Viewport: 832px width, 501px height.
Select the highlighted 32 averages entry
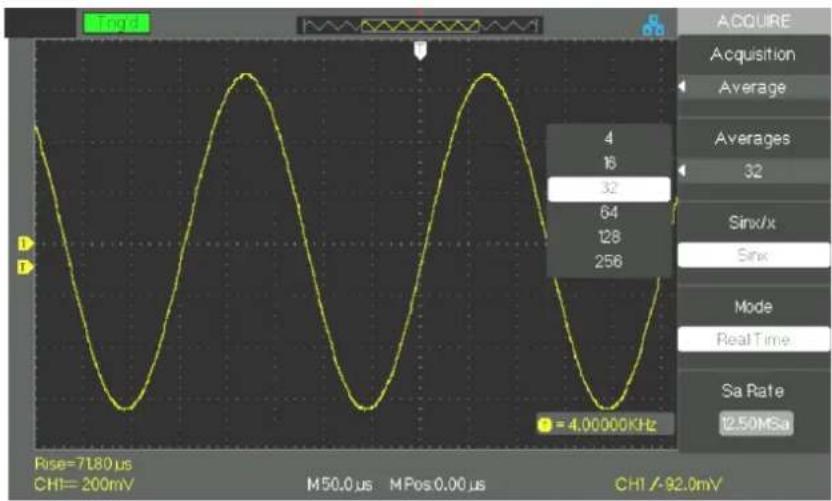[x=609, y=188]
